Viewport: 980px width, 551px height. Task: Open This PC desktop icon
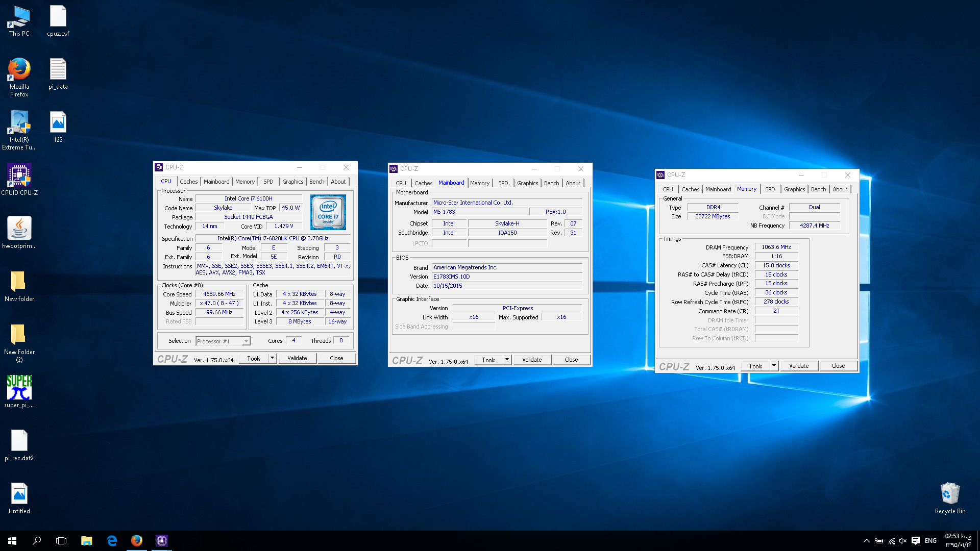pos(19,21)
